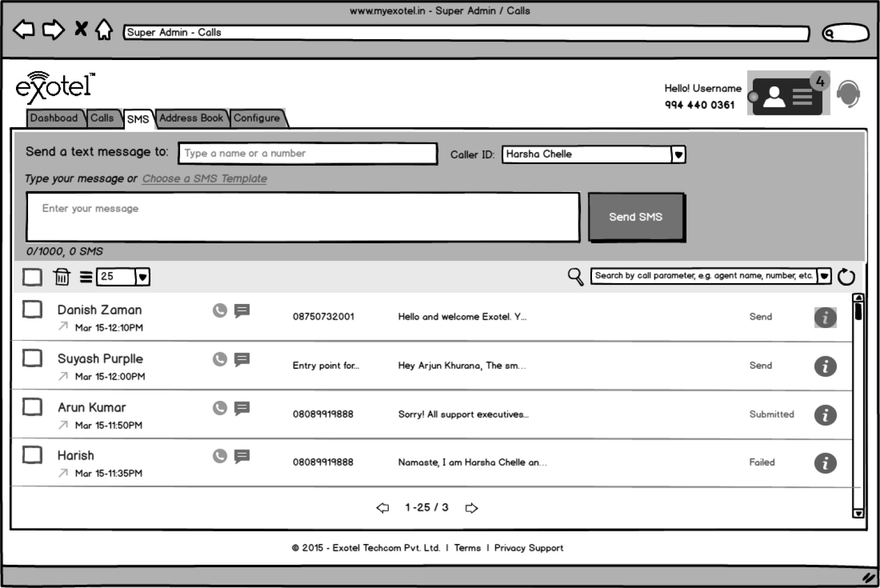Open the Address Book tab

click(191, 118)
